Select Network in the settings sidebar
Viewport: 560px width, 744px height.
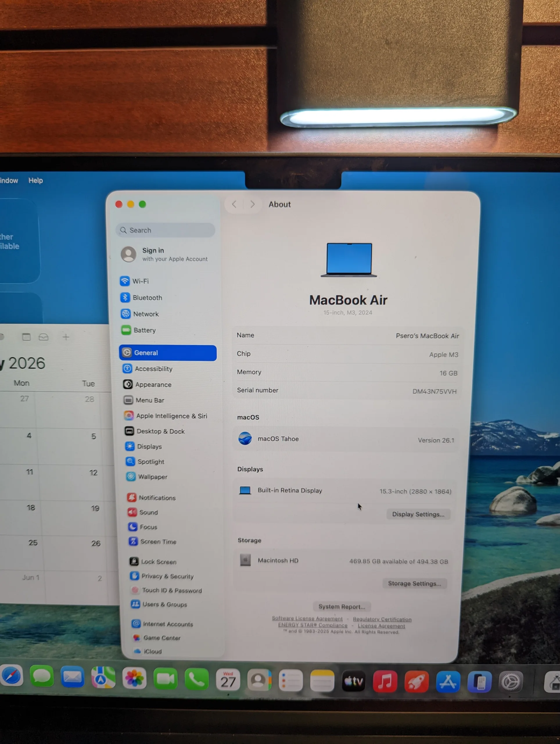pos(140,314)
